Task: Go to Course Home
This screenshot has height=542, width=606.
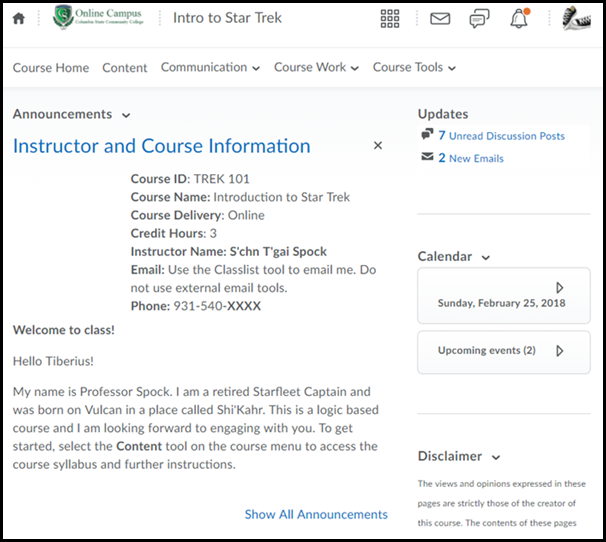Action: 51,68
